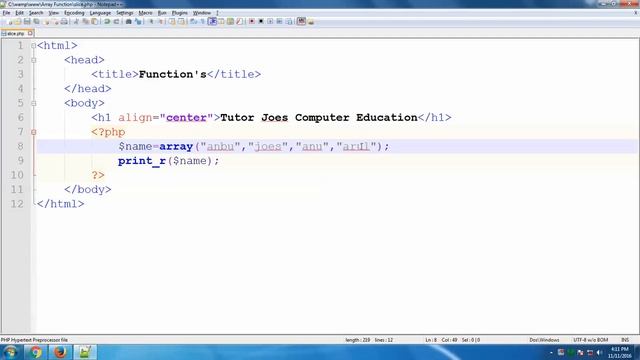This screenshot has height=360, width=640.
Task: Open the Window menu
Action: [202, 13]
